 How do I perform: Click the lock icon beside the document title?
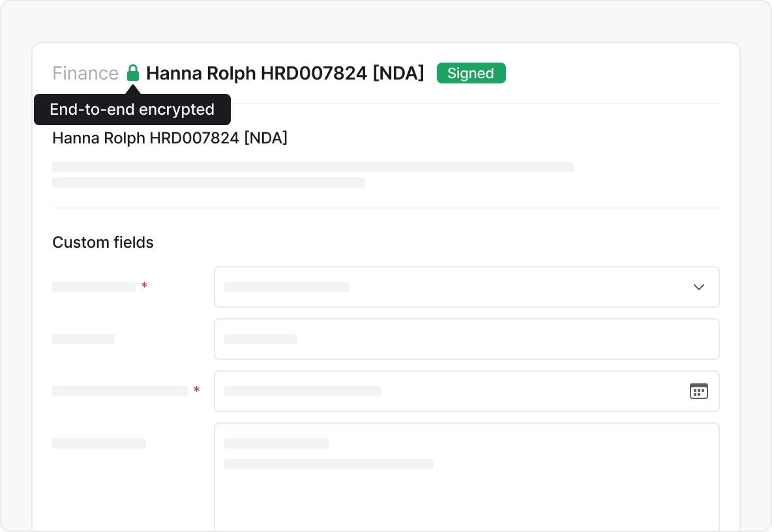click(x=133, y=72)
